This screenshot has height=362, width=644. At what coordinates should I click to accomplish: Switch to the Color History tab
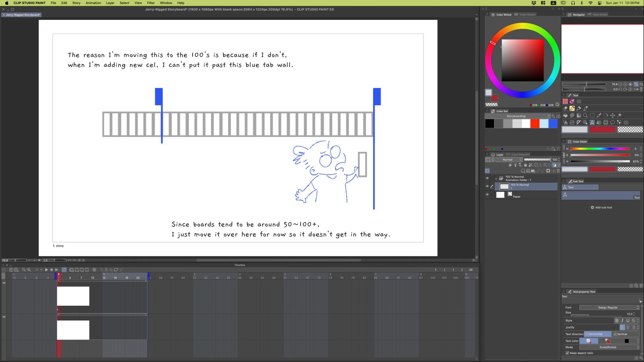(x=527, y=15)
